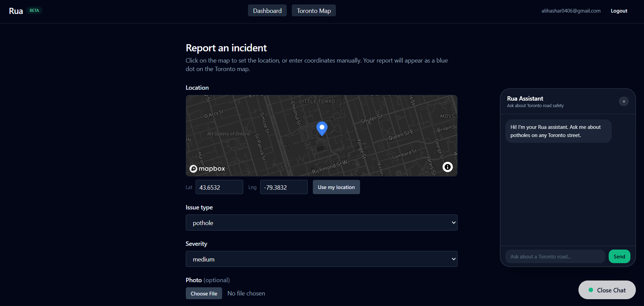
Task: Click the Rua logo
Action: [16, 11]
